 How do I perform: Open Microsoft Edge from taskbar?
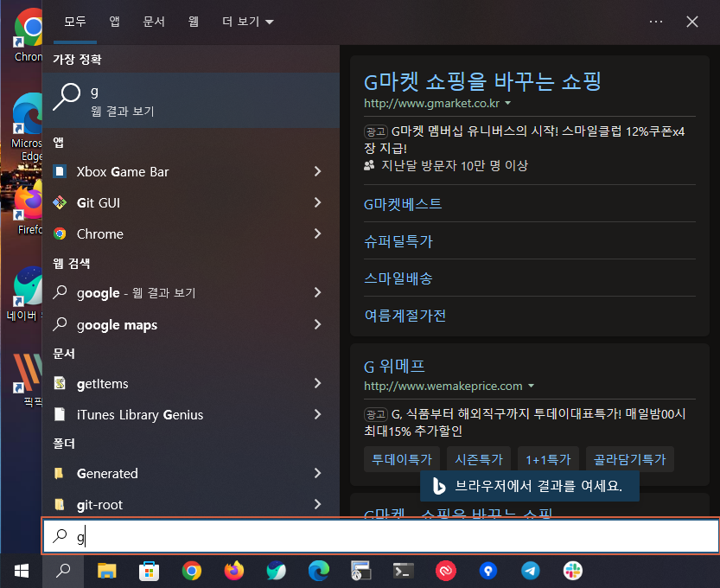(319, 571)
